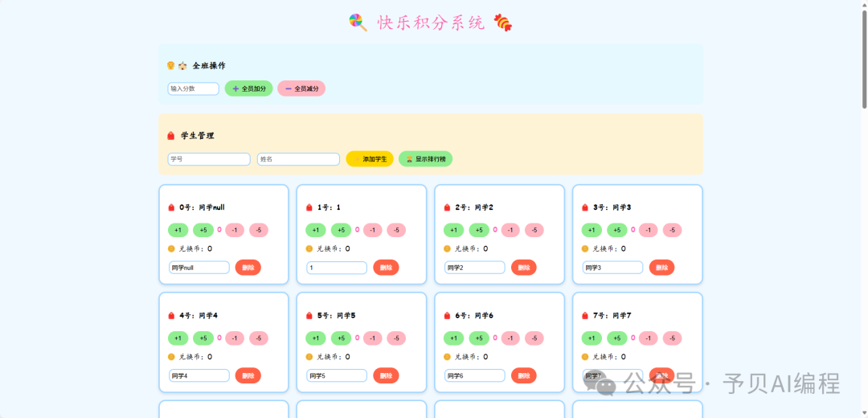Image resolution: width=868 pixels, height=418 pixels.
Task: Add 5 points to 同学3
Action: coord(616,230)
